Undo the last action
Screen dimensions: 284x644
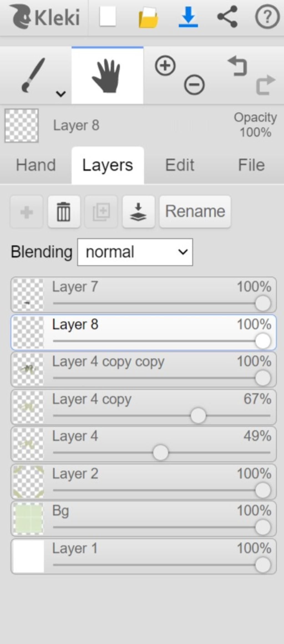237,66
